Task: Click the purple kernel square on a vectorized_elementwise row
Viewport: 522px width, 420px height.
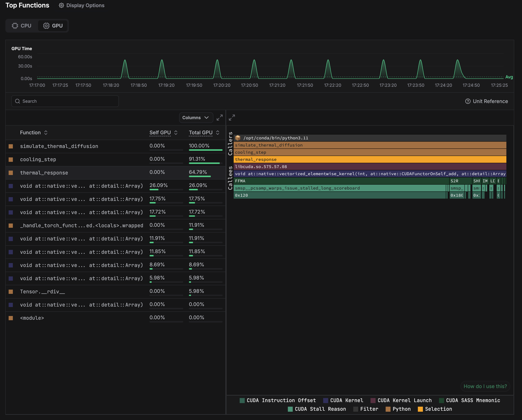Action: point(11,186)
